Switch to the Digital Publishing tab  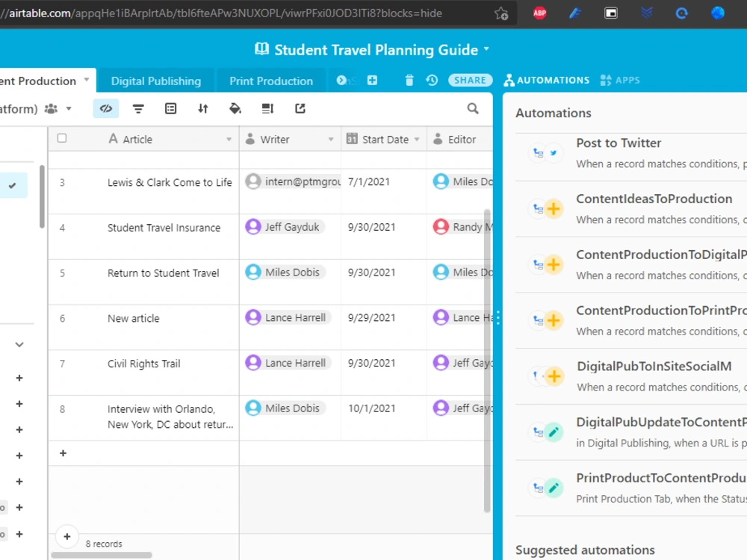click(x=156, y=81)
